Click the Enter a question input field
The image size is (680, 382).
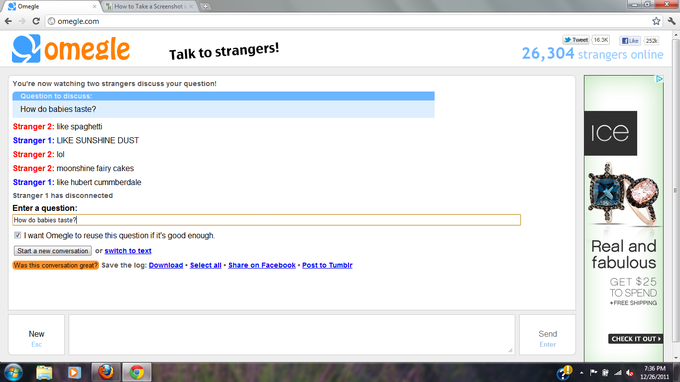pos(266,220)
